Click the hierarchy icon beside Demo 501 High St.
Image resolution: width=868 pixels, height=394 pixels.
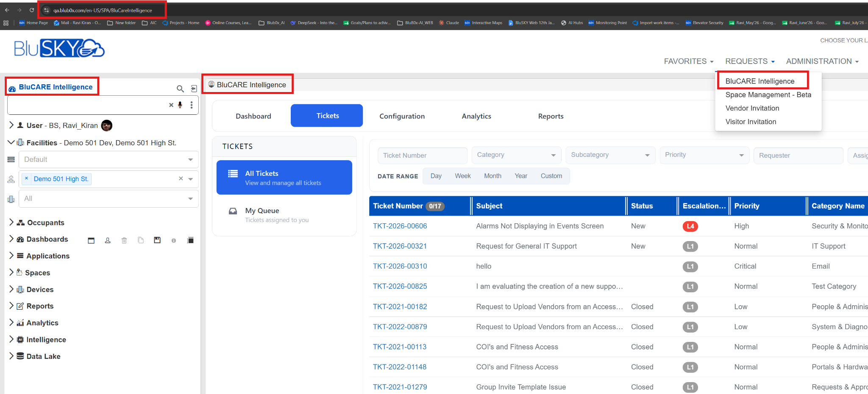(x=11, y=180)
